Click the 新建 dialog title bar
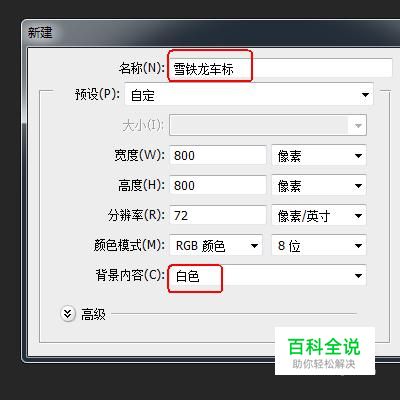Screen dimensions: 400x400 click(211, 33)
